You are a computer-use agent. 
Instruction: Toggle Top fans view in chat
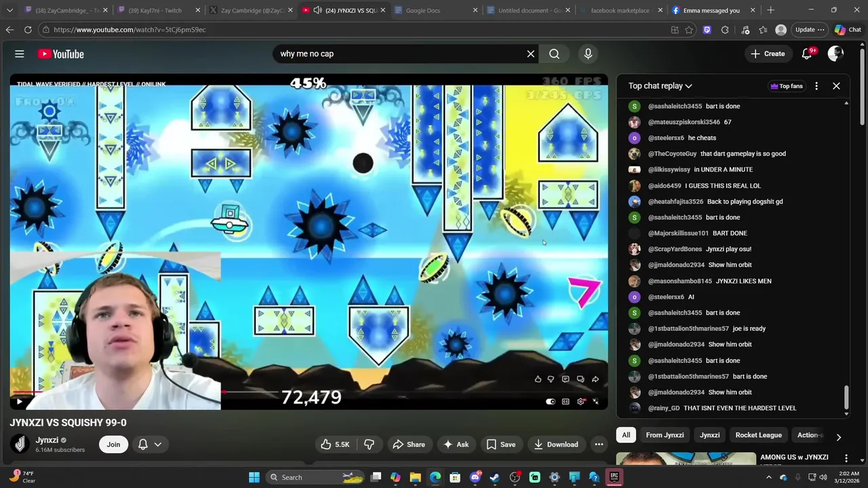(787, 86)
